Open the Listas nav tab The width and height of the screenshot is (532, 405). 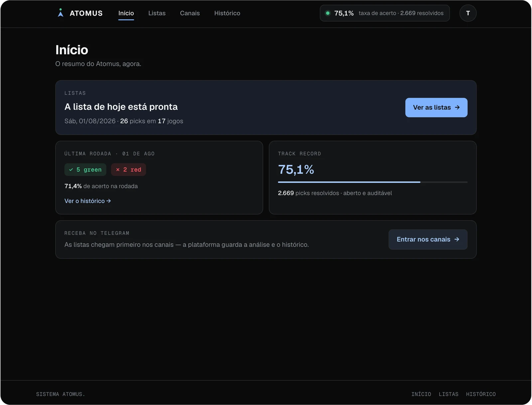point(157,13)
